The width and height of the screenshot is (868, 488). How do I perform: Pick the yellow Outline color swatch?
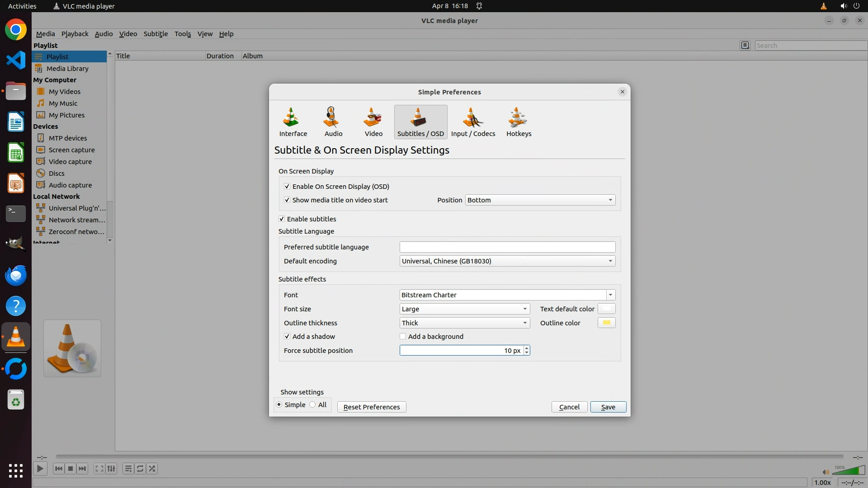[606, 323]
